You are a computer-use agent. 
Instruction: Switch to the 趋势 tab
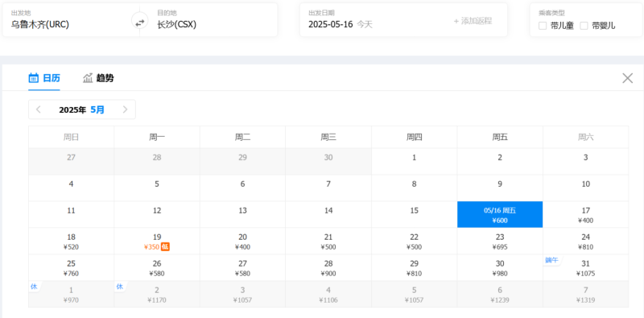[98, 77]
